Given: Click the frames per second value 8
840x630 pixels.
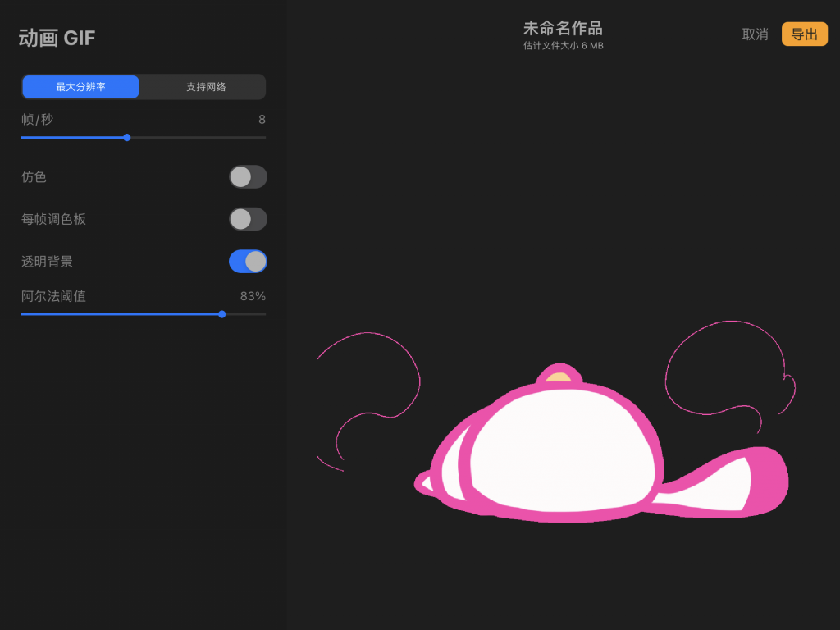Looking at the screenshot, I should click(x=262, y=120).
